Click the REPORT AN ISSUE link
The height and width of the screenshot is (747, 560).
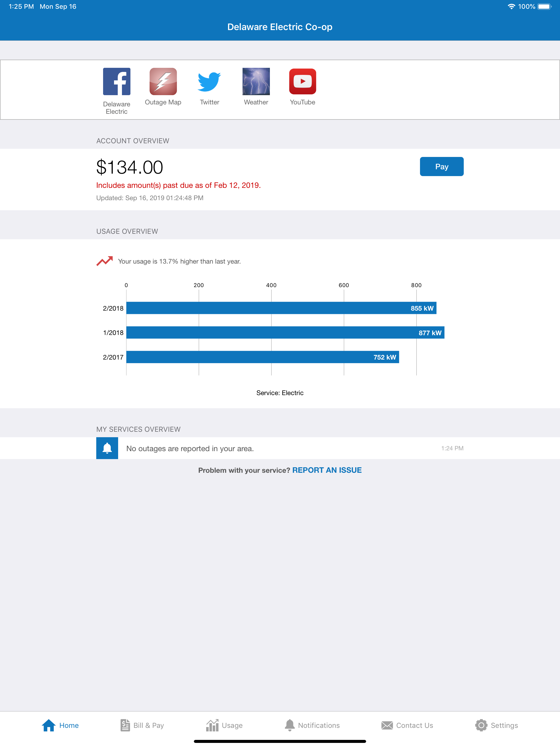click(x=326, y=470)
